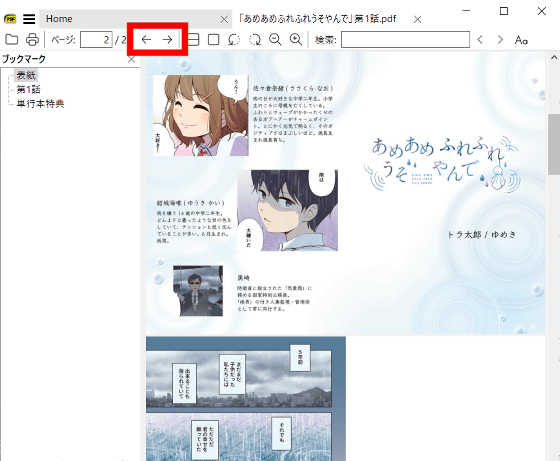
Task: Open the hamburger main menu
Action: tap(29, 19)
